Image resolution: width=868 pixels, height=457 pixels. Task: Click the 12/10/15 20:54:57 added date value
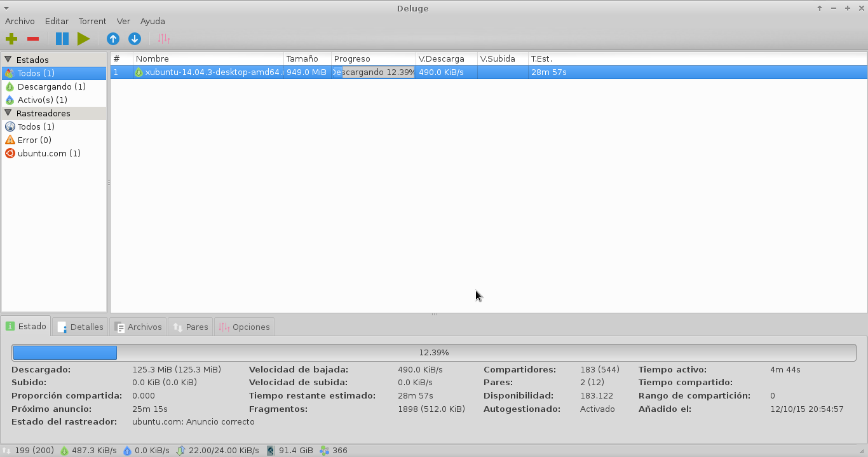coord(807,409)
